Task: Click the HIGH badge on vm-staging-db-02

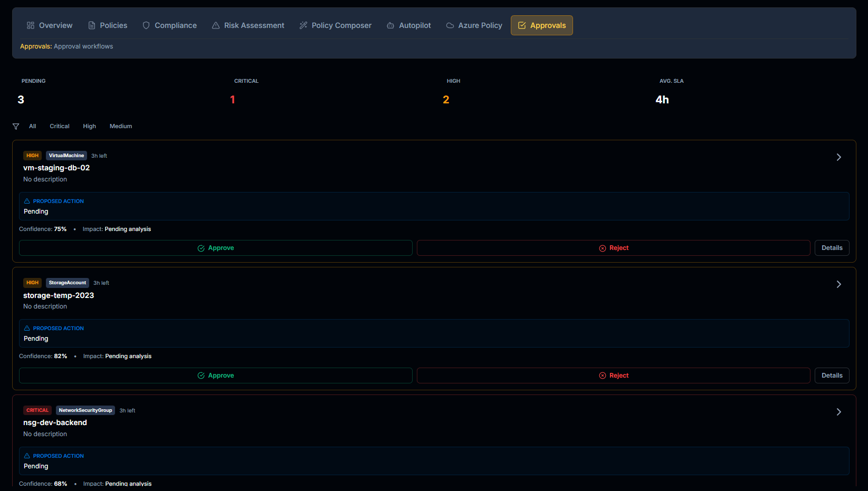Action: (32, 156)
